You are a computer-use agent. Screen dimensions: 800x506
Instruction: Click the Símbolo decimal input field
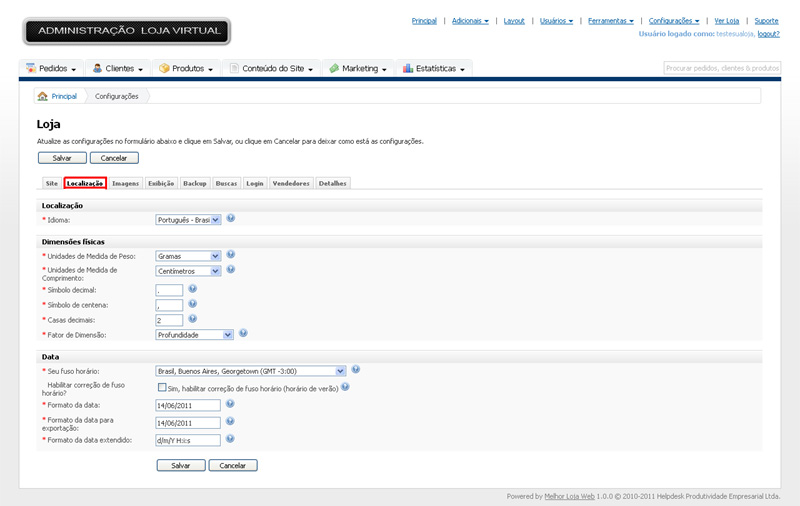pos(169,290)
